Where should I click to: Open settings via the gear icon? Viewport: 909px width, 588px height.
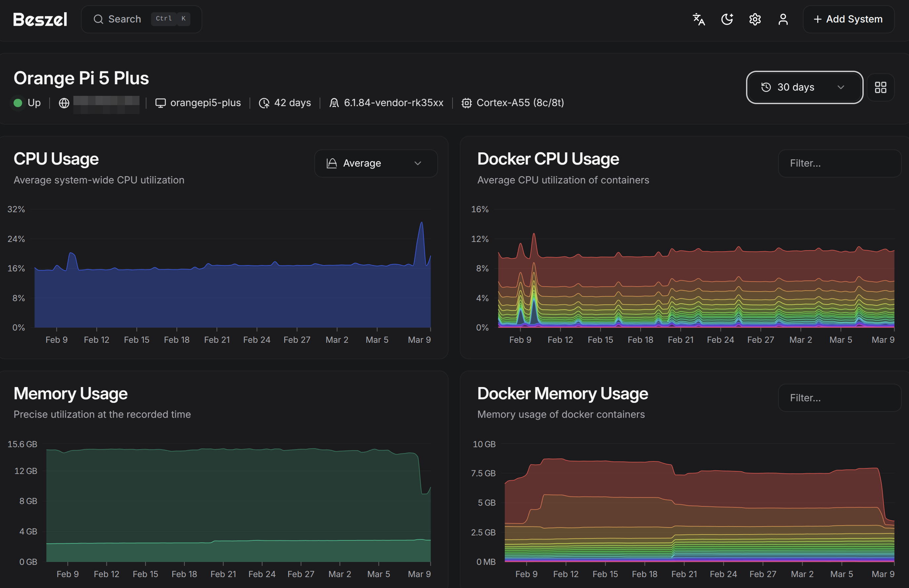coord(755,19)
